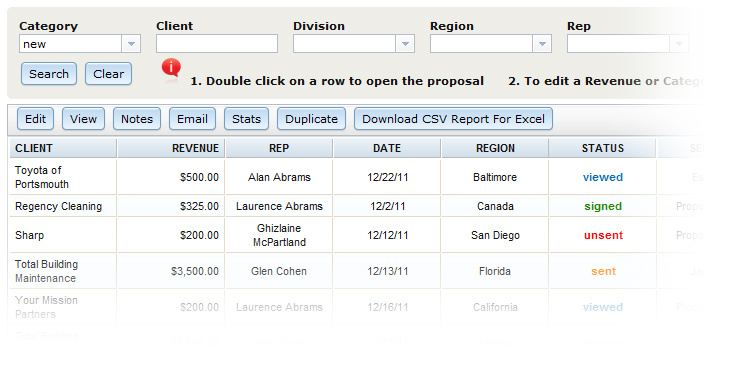Duplicate the selected proposal
The image size is (740, 368).
click(311, 119)
